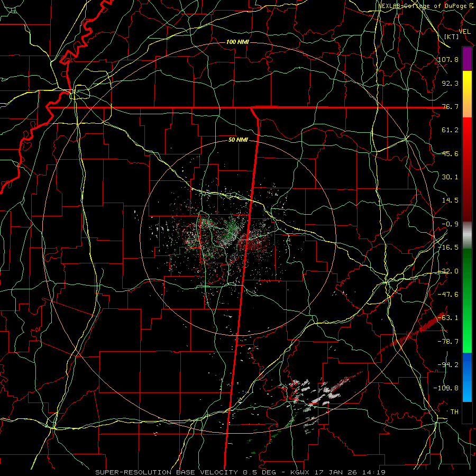The height and width of the screenshot is (476, 476).
Task: Click the NEXLAB-College of DuPage credit text
Action: click(x=426, y=6)
